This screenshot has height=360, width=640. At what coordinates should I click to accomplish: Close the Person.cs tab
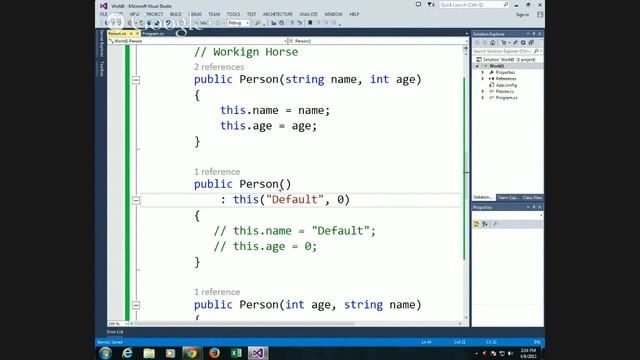click(x=138, y=33)
